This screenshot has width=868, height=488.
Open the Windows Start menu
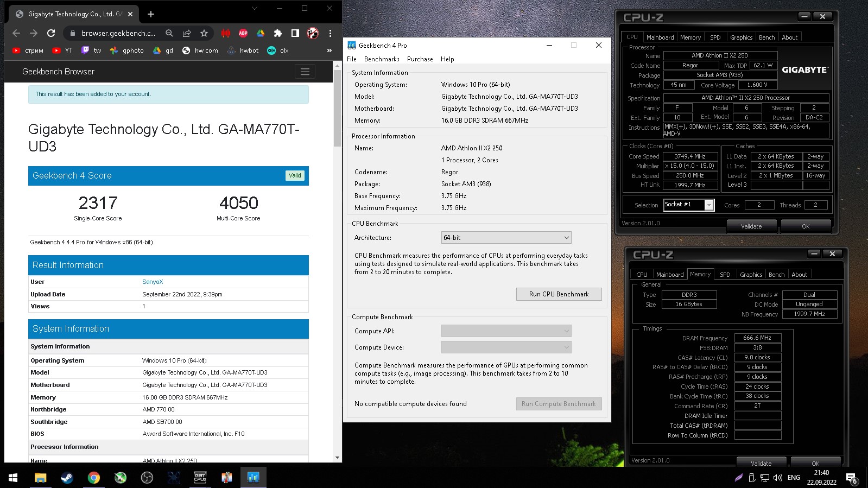tap(13, 478)
